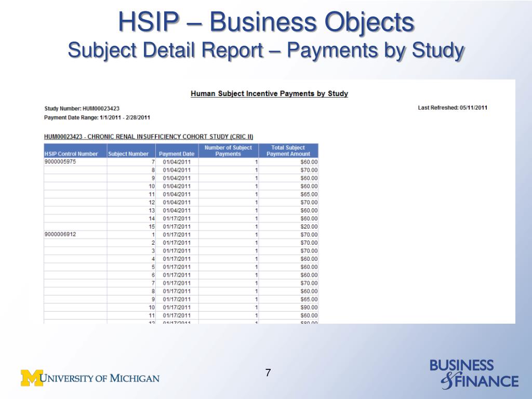Select the 'HSIP – Business Objects' slide title
The image size is (532, 399).
266,22
